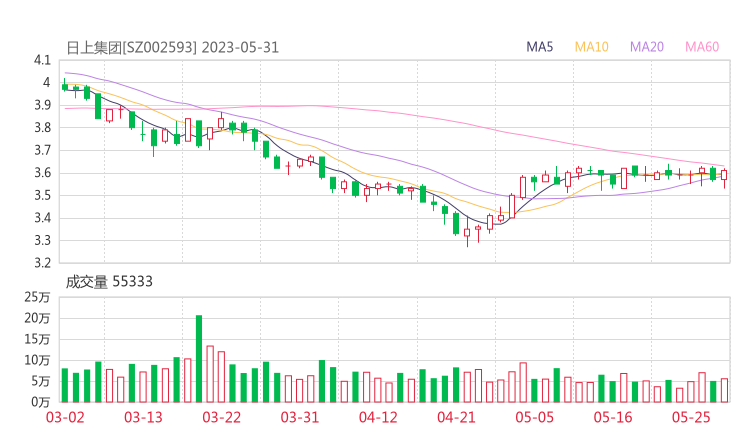Click the MA20 legend label

click(x=647, y=47)
